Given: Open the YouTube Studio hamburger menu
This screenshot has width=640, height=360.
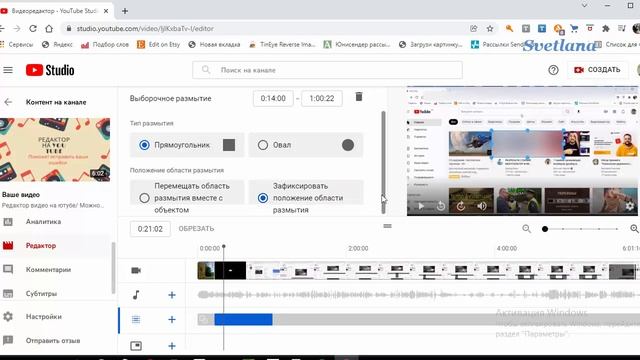Looking at the screenshot, I should pos(8,70).
